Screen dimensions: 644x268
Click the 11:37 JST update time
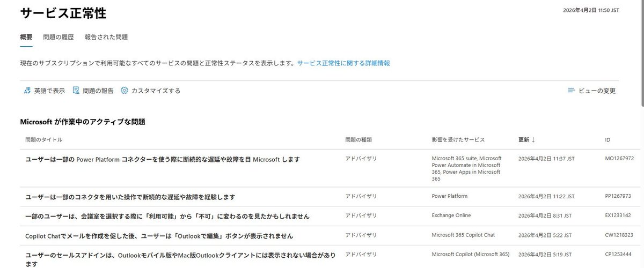pyautogui.click(x=546, y=159)
